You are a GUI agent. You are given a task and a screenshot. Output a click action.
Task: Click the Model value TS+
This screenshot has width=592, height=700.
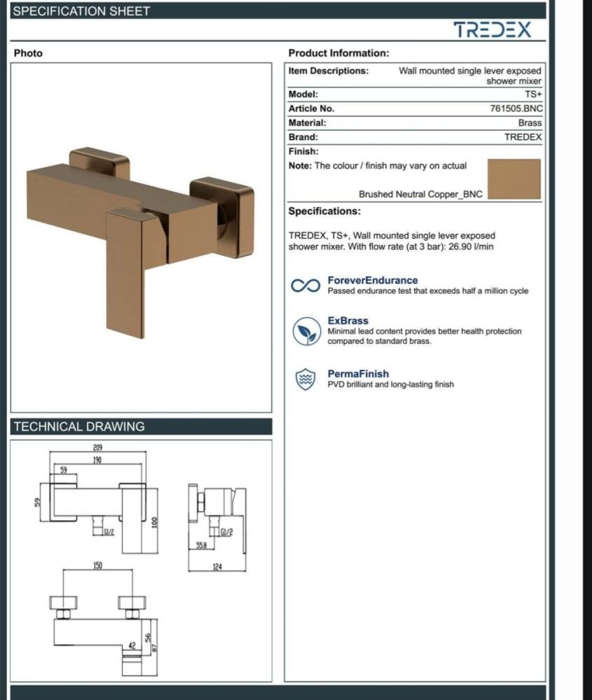(x=533, y=94)
